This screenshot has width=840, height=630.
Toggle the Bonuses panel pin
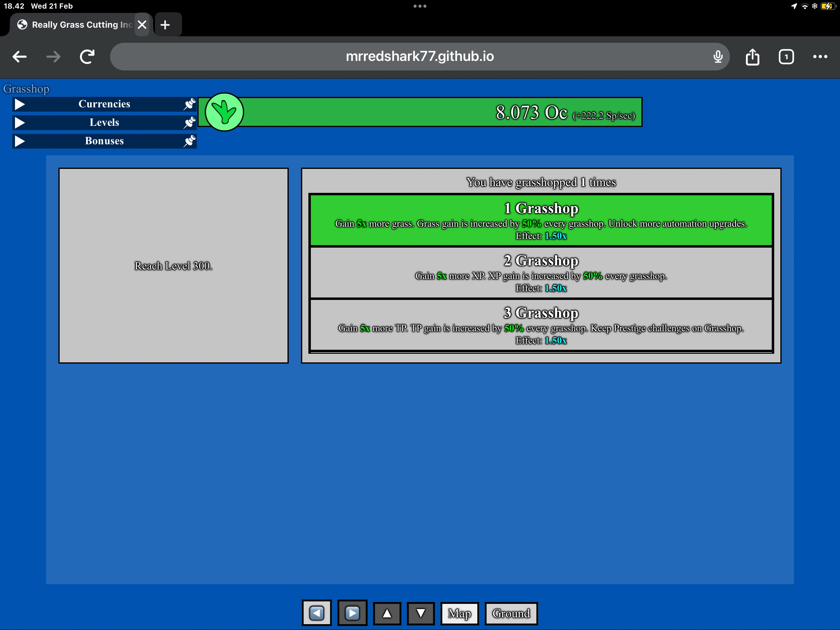click(189, 141)
